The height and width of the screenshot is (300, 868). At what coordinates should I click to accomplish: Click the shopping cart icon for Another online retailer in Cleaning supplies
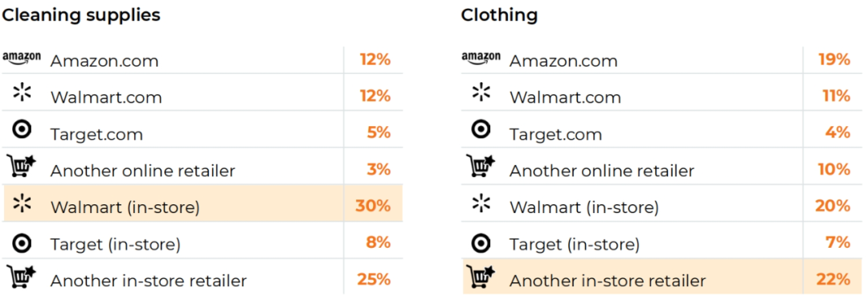pyautogui.click(x=21, y=166)
